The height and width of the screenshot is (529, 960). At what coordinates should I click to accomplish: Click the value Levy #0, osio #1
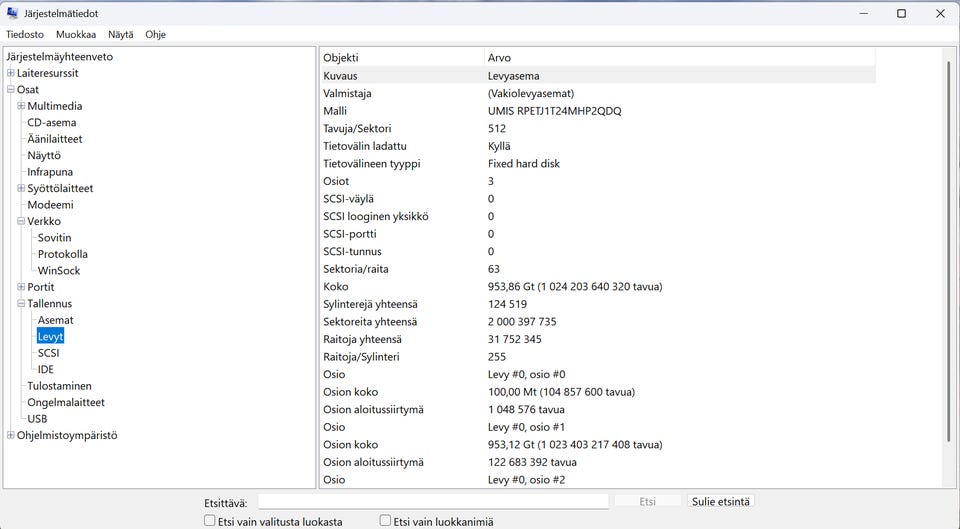pyautogui.click(x=527, y=427)
